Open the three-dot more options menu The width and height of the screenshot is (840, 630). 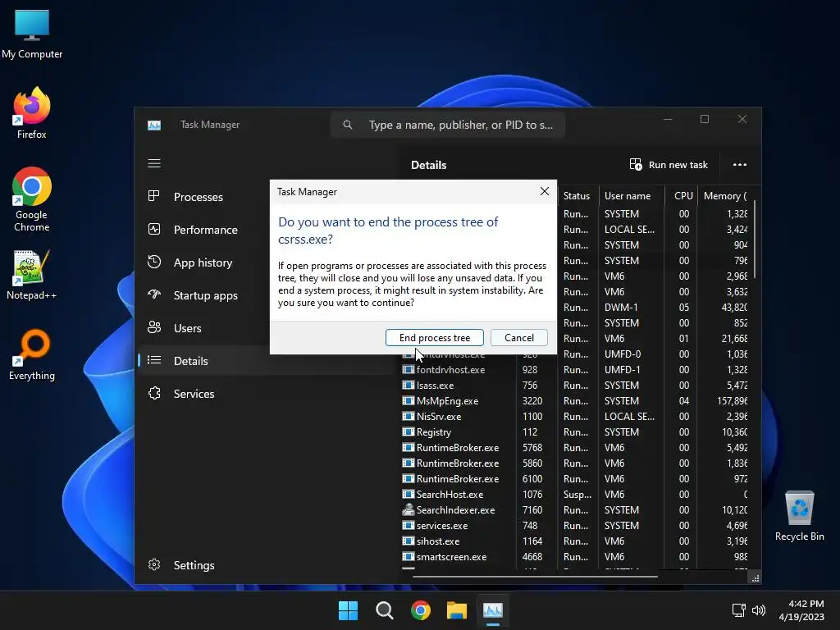pos(740,164)
